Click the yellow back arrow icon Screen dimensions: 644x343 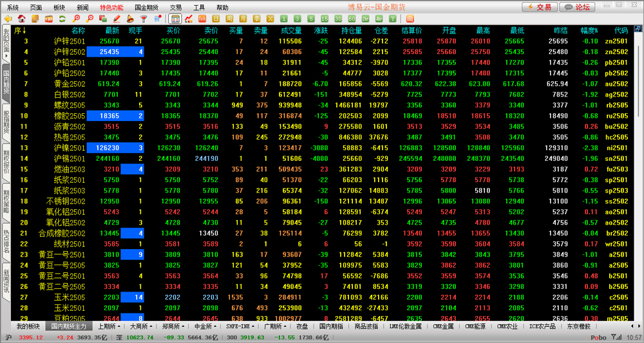click(x=8, y=19)
